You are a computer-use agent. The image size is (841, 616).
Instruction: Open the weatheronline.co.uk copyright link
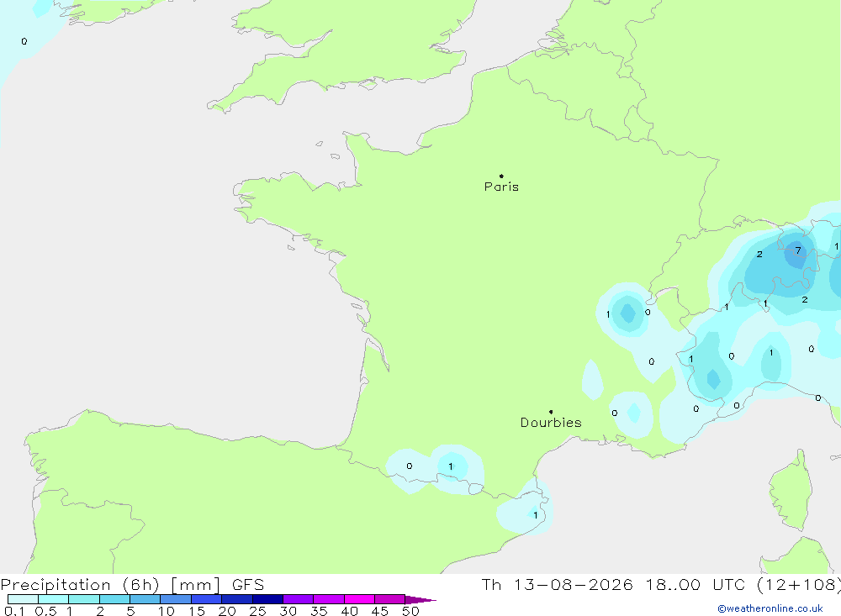770,608
